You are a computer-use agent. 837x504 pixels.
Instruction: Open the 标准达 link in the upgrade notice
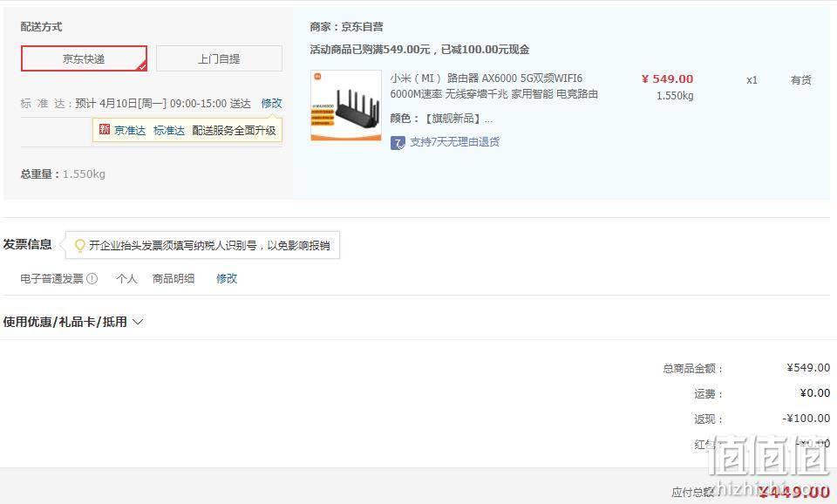[168, 130]
